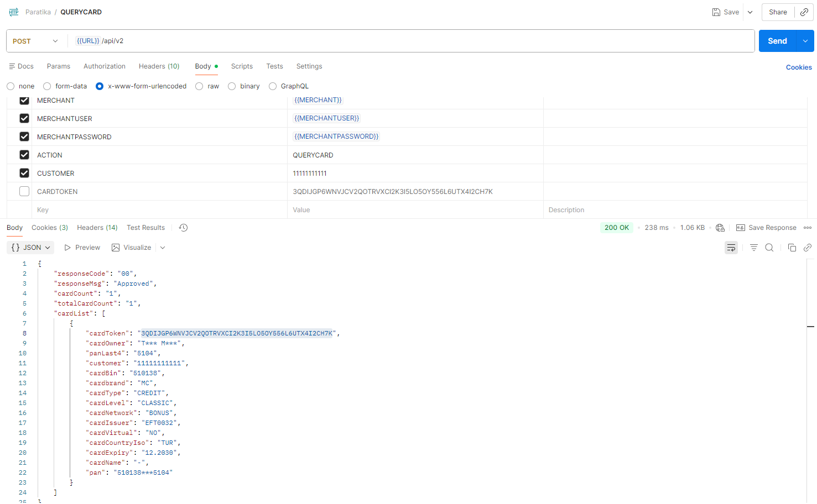Image resolution: width=817 pixels, height=504 pixels.
Task: Open the Cookies link
Action: [798, 67]
